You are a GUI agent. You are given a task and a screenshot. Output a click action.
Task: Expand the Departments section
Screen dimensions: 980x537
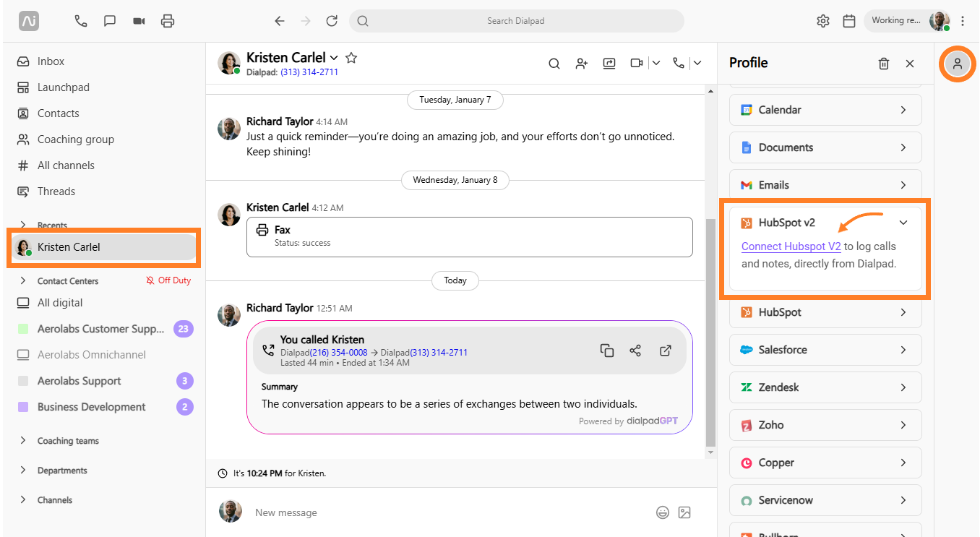pyautogui.click(x=23, y=470)
